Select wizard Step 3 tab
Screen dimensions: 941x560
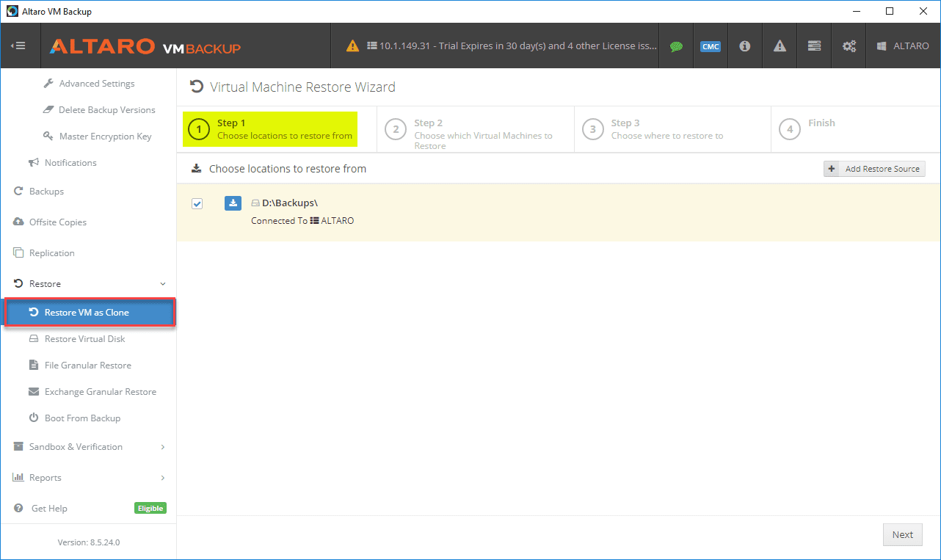tap(672, 130)
